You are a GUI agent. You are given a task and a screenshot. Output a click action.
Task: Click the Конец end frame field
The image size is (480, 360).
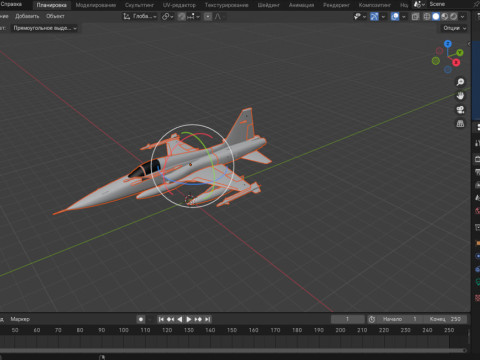(x=445, y=319)
